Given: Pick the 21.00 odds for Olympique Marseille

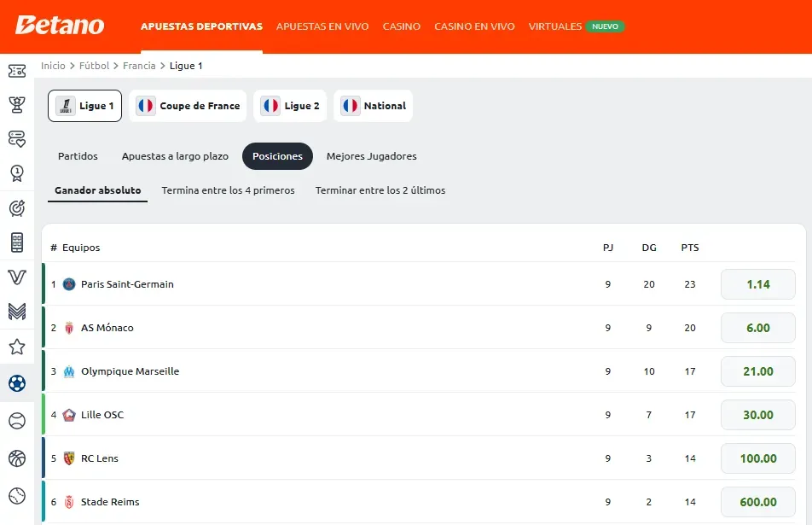Looking at the screenshot, I should point(757,371).
